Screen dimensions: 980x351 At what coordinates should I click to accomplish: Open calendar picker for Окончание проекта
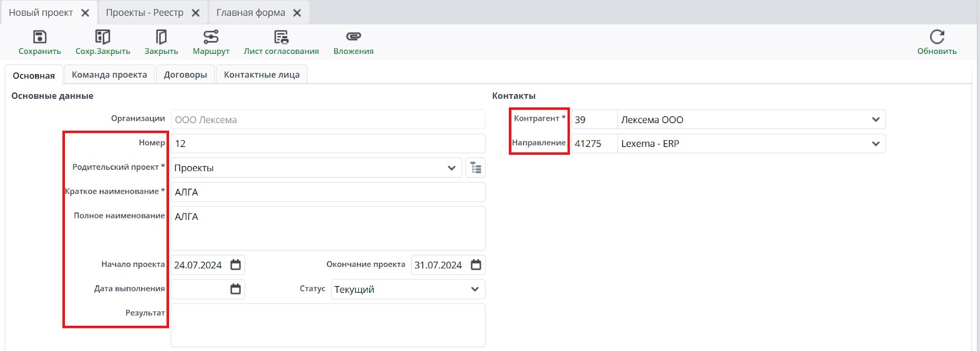point(476,265)
